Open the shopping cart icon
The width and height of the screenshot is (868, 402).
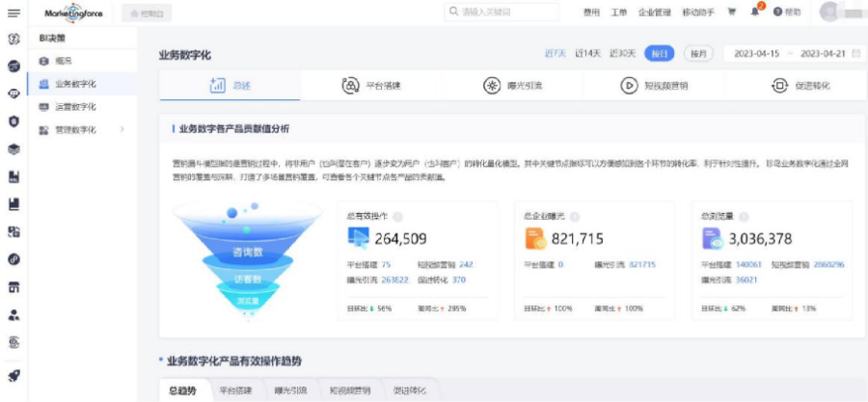pos(732,13)
